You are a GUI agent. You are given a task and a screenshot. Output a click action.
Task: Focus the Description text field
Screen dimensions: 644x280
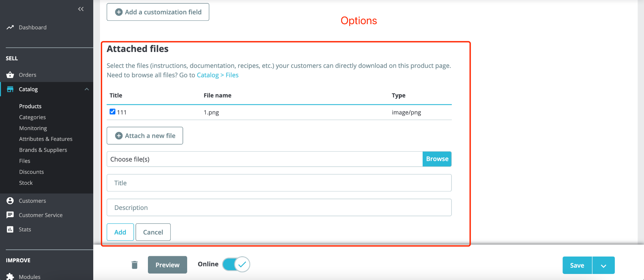click(x=279, y=208)
